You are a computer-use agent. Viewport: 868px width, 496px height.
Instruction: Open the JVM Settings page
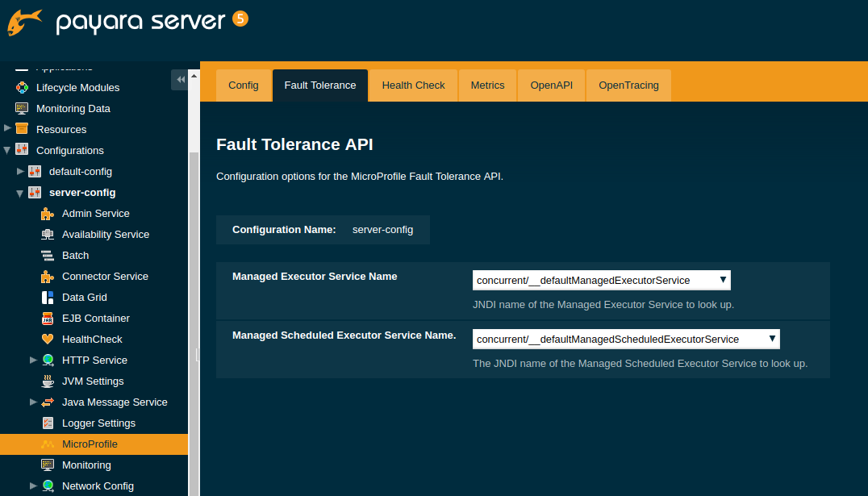[93, 381]
